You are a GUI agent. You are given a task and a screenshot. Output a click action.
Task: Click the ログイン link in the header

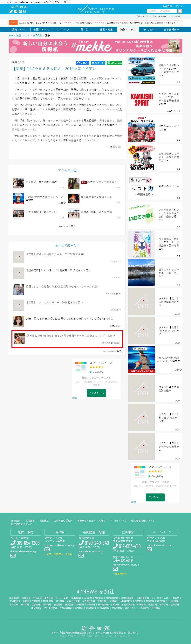pos(178,6)
